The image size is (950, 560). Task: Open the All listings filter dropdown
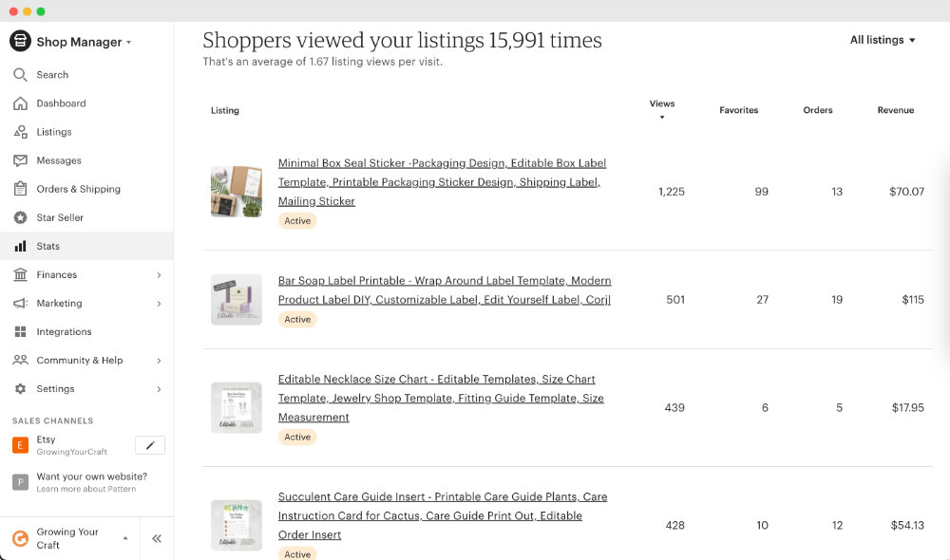(x=881, y=40)
